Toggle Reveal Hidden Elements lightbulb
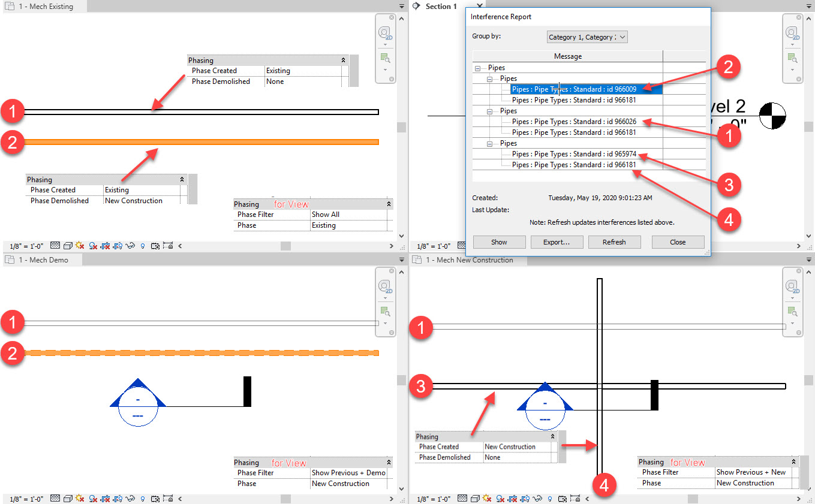Image resolution: width=815 pixels, height=504 pixels. tap(143, 245)
